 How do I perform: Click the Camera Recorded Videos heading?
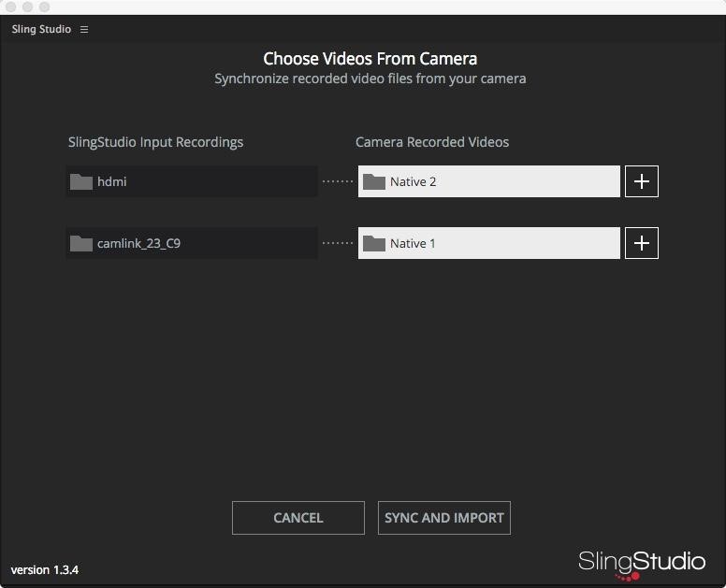click(432, 142)
